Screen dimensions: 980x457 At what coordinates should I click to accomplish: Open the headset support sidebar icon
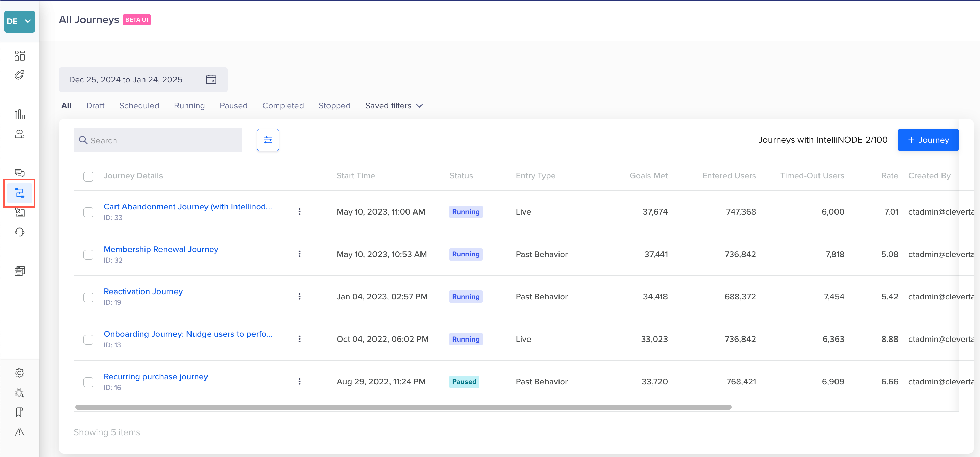coord(19,232)
